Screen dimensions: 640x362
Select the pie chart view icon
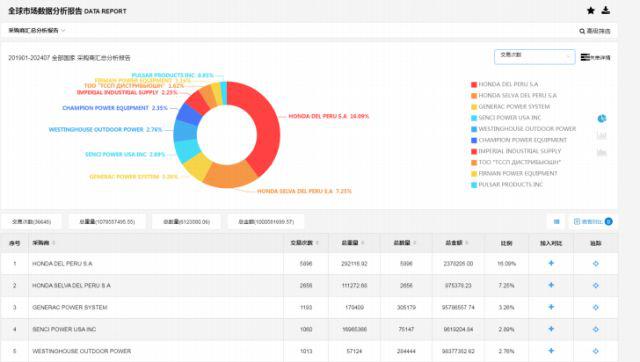point(602,118)
